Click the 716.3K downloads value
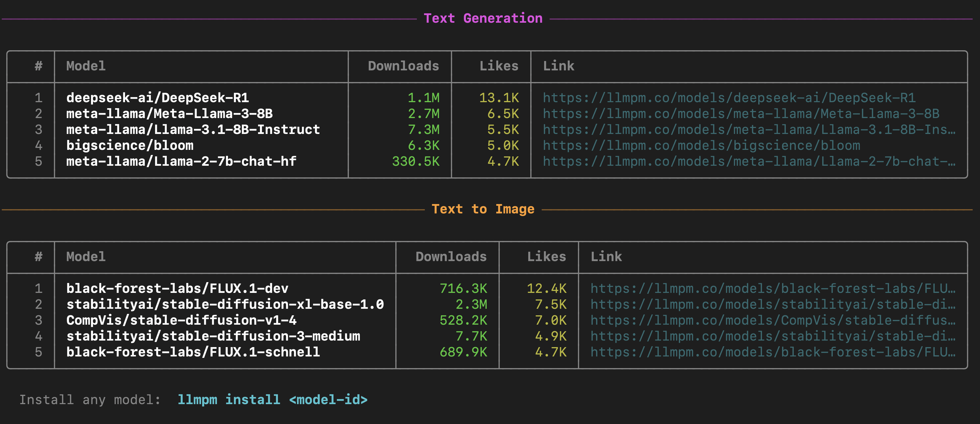The image size is (980, 424). 463,289
